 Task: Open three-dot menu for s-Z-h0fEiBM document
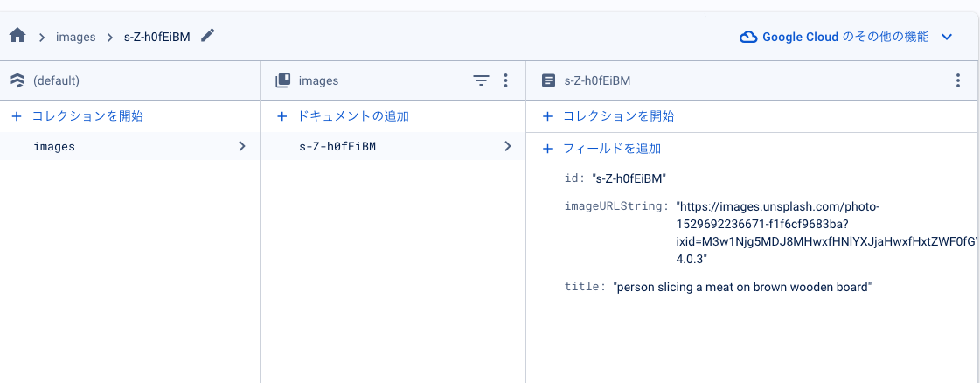pos(959,80)
